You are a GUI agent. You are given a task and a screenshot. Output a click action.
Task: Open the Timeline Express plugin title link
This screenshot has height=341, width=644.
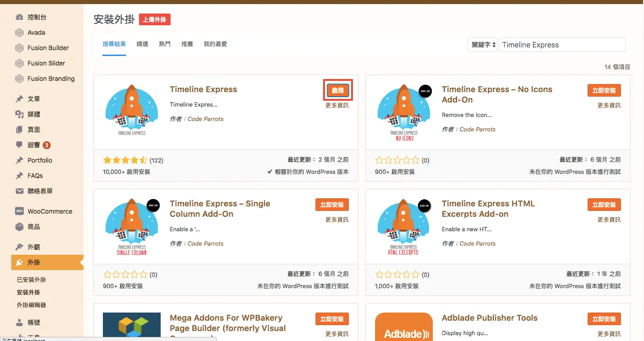point(204,89)
